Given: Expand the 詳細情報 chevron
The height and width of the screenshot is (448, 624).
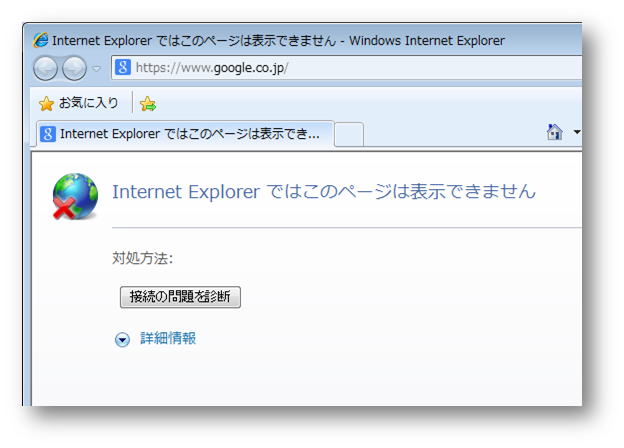Looking at the screenshot, I should [122, 340].
